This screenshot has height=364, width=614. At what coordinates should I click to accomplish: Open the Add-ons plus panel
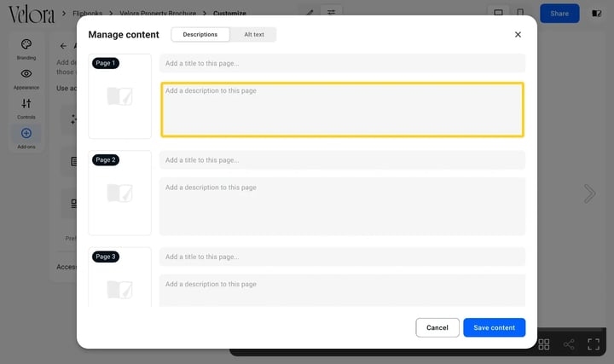(x=26, y=138)
